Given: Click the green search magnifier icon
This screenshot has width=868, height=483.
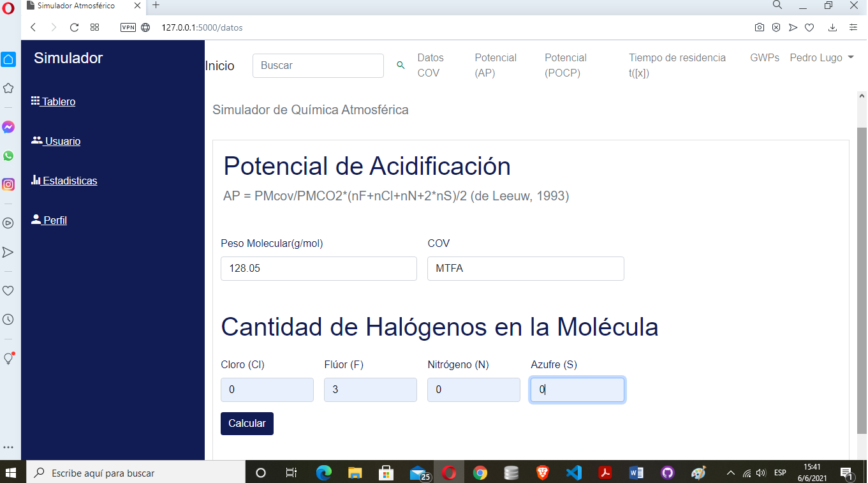Looking at the screenshot, I should pos(401,65).
